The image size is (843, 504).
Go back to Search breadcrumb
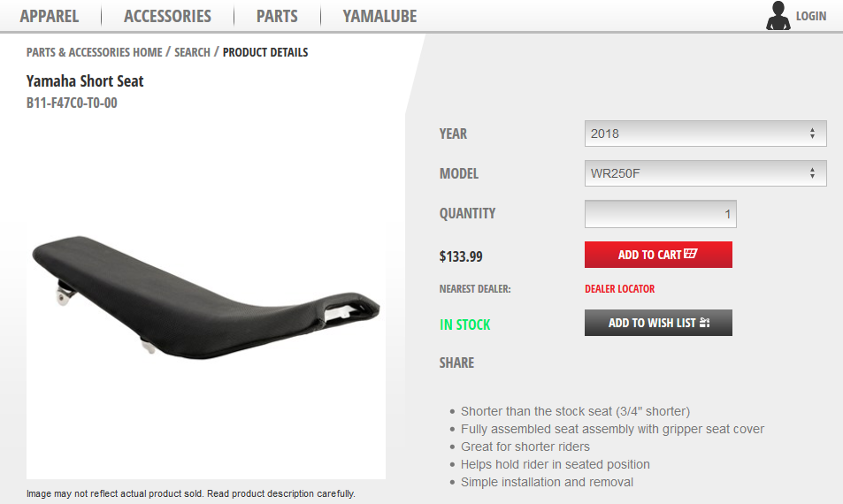click(x=192, y=52)
